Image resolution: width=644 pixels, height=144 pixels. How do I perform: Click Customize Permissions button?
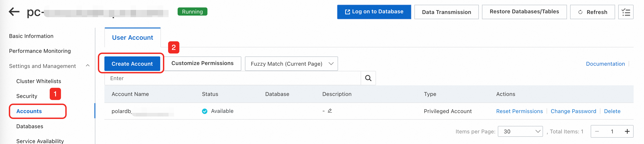[202, 63]
